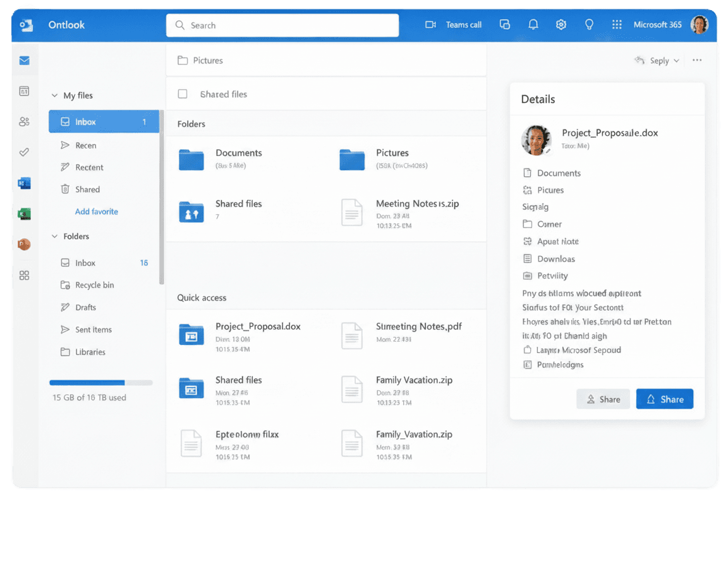Click the Project_Proposale.dox owner avatar in Details
Viewport: 728px width, 566px height.
coord(537,140)
